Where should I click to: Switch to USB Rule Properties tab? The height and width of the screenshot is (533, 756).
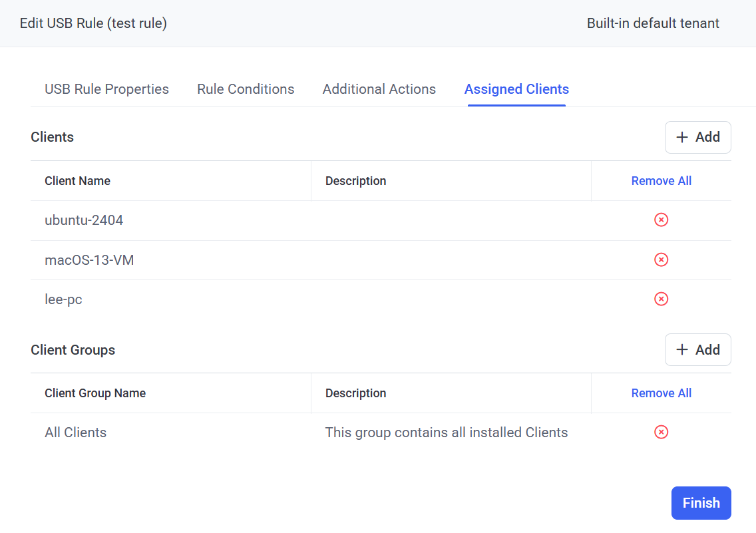(106, 89)
